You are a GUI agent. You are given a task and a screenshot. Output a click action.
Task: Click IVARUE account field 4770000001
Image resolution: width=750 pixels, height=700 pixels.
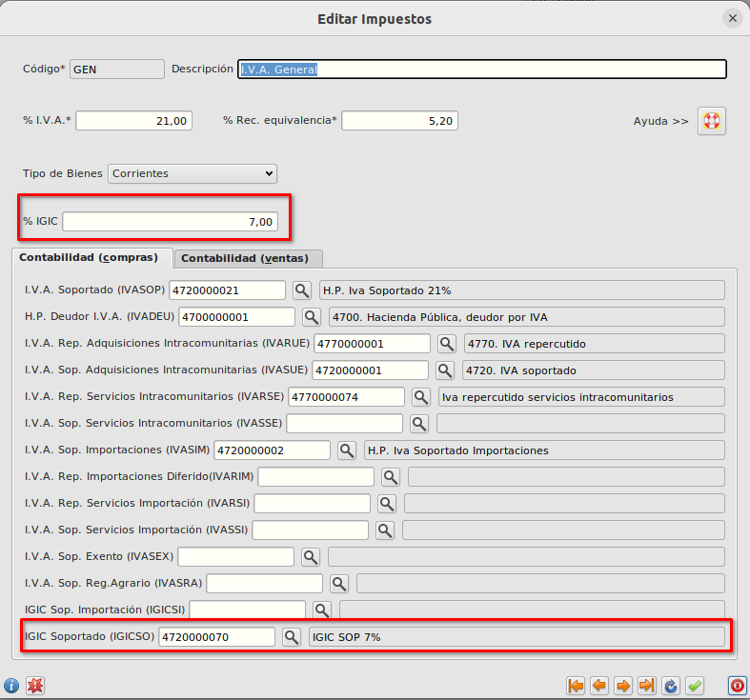point(372,344)
